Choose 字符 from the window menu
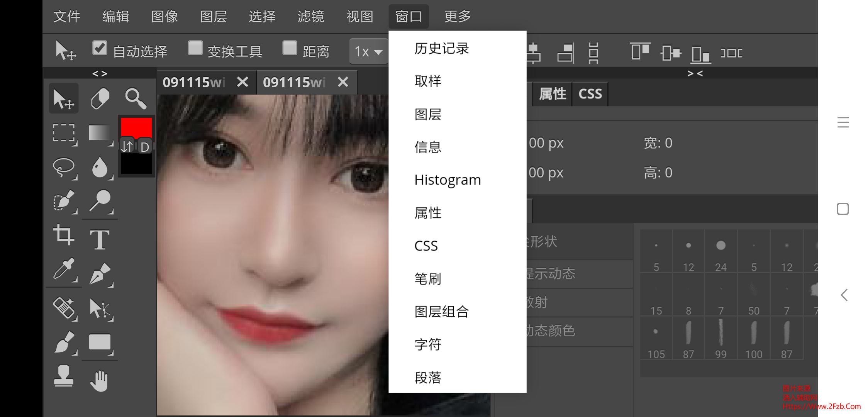 click(458, 344)
